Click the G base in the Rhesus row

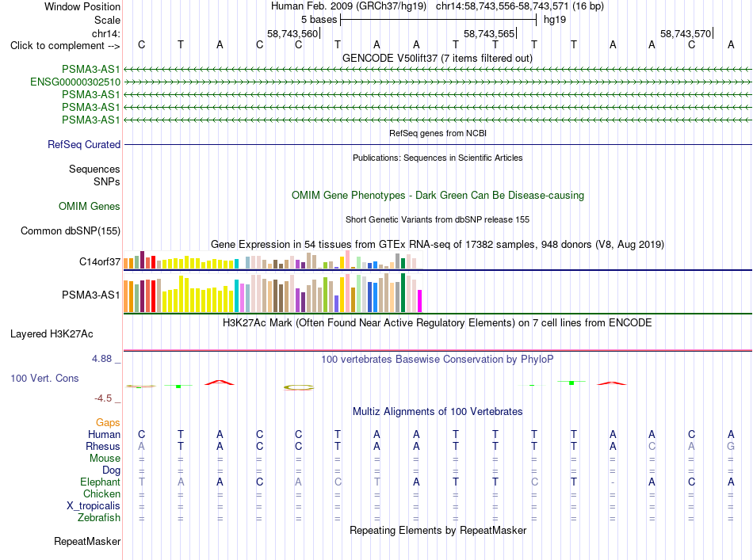coord(731,446)
